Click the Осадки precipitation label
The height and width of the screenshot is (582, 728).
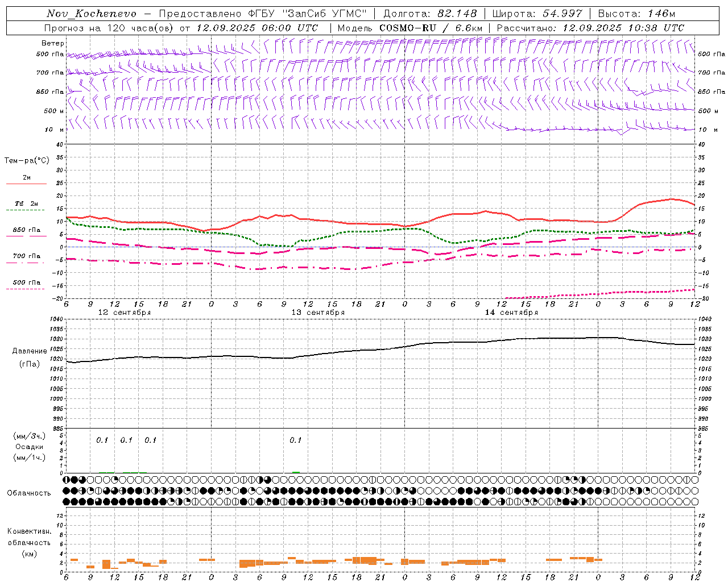(x=29, y=447)
